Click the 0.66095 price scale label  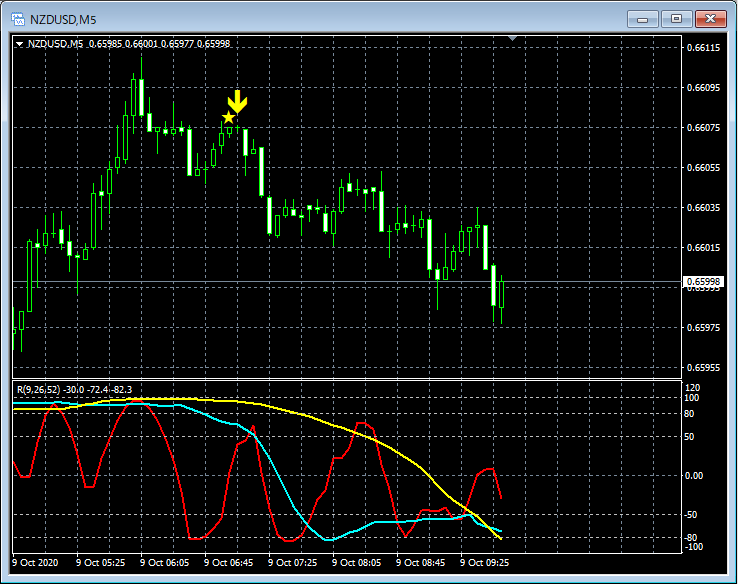tap(703, 88)
